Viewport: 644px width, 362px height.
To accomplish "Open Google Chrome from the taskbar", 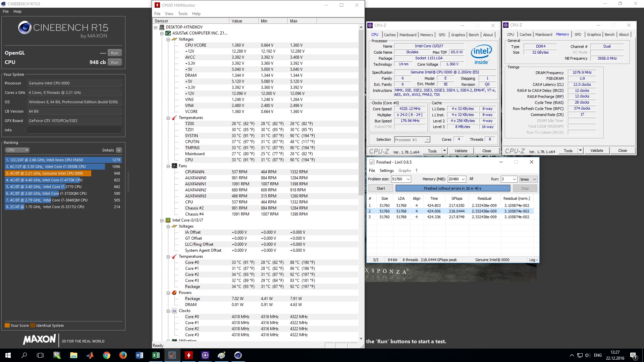I will click(x=107, y=355).
